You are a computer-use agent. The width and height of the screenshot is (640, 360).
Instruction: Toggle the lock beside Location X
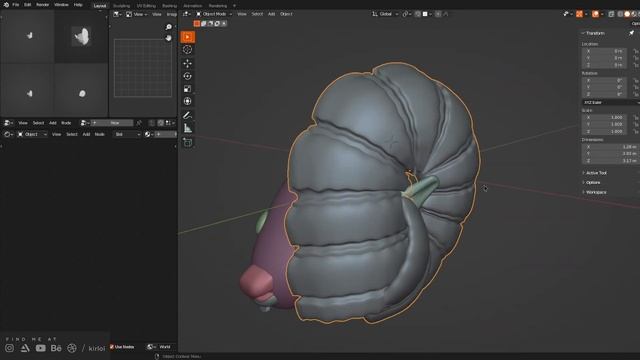click(x=636, y=51)
